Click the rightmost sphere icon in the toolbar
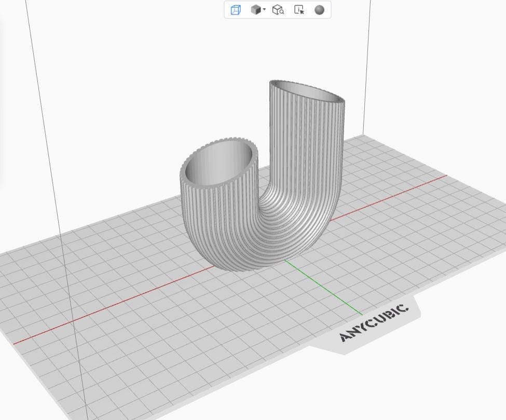The width and height of the screenshot is (506, 420). 320,9
